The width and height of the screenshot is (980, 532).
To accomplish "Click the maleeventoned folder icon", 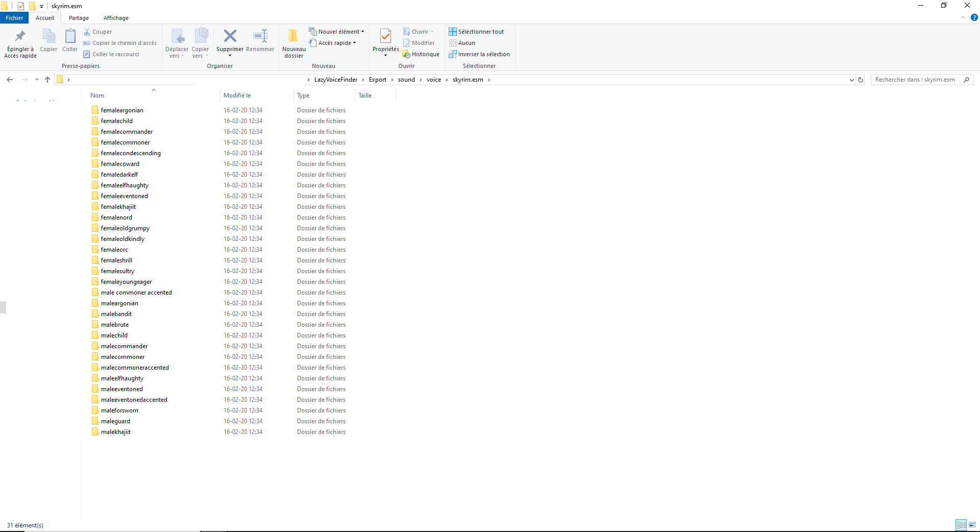I will (95, 389).
